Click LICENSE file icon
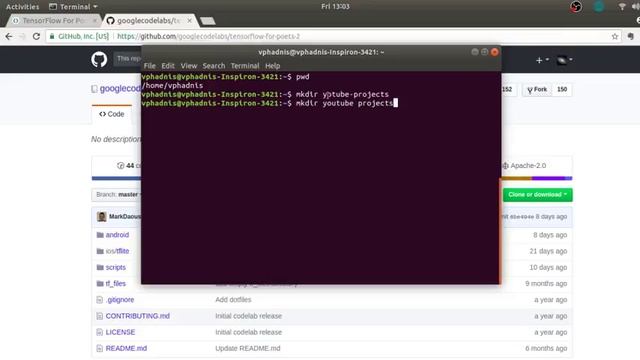640x360 pixels. [100, 332]
